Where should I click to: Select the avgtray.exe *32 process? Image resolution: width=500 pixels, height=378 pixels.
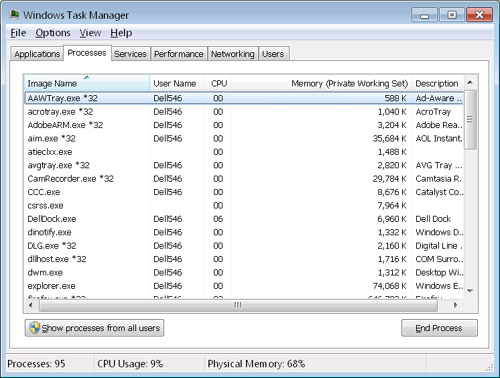(244, 165)
